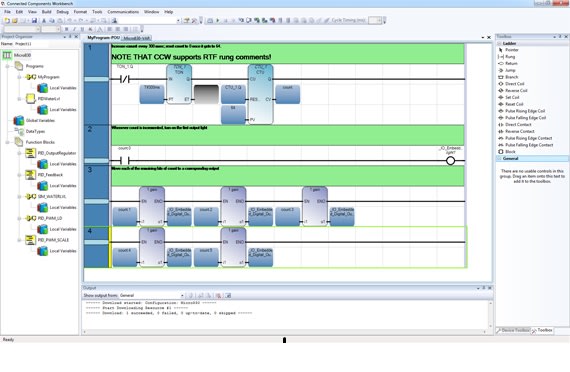
Task: Click the TON timer block in rung 1
Action: (x=179, y=84)
